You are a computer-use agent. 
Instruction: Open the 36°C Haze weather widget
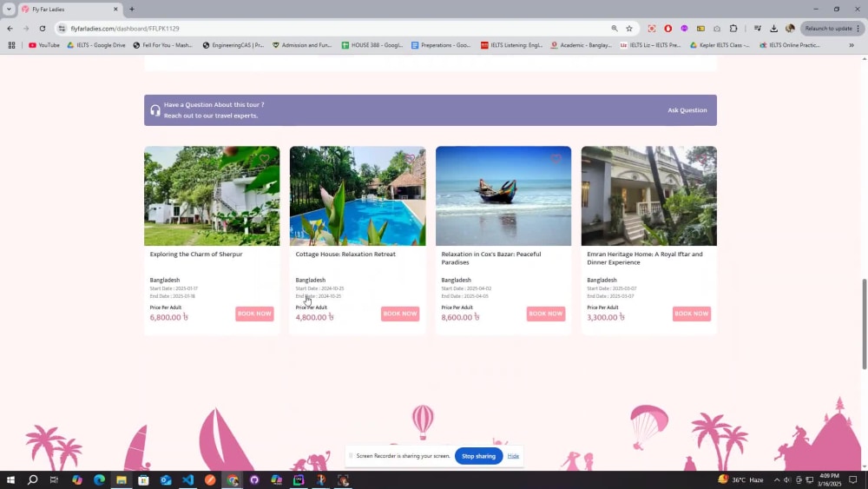(x=740, y=479)
